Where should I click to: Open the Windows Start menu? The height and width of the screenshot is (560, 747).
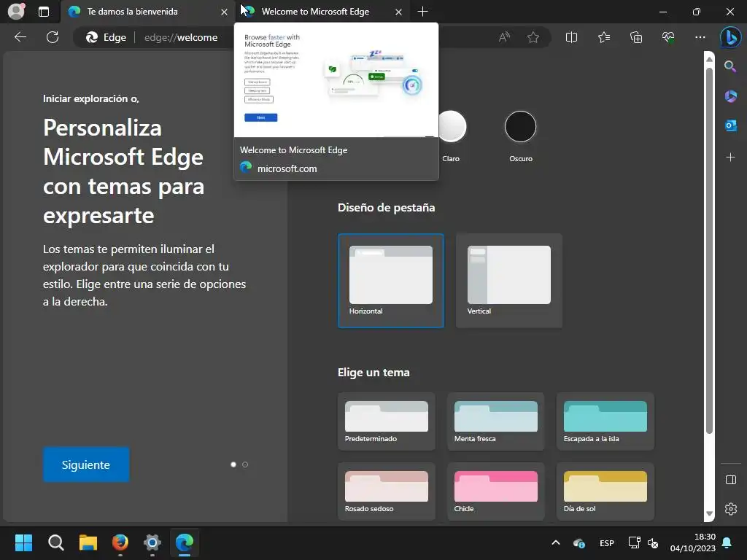(x=23, y=542)
